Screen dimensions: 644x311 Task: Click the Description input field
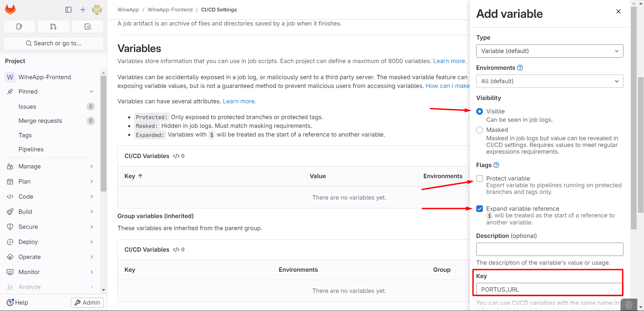click(549, 249)
